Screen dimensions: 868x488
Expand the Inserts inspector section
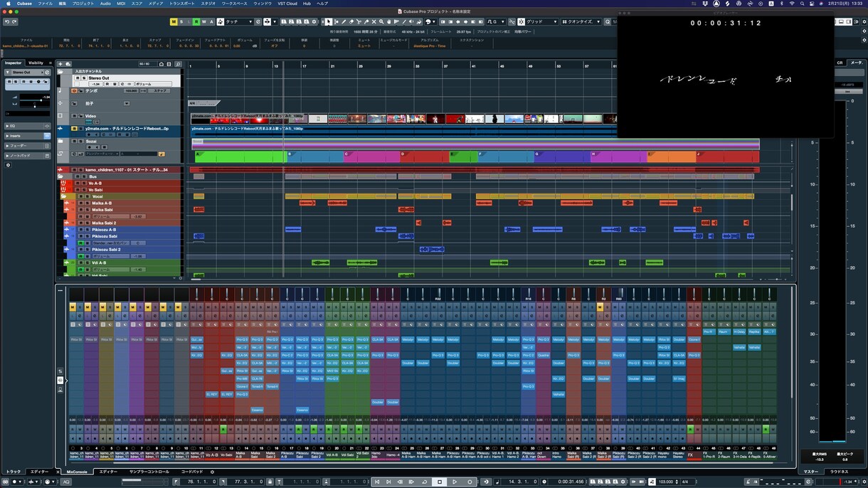point(27,136)
